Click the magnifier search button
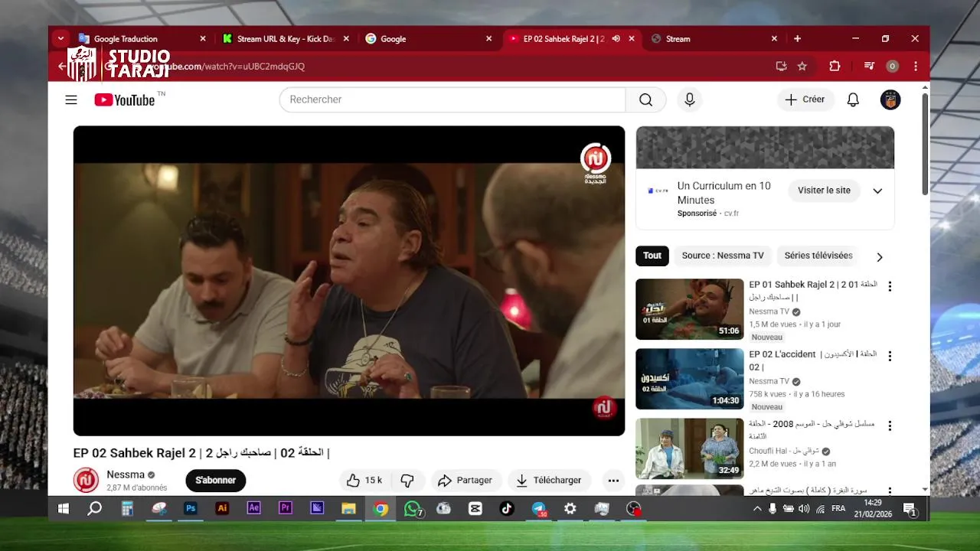This screenshot has height=551, width=980. coord(645,99)
